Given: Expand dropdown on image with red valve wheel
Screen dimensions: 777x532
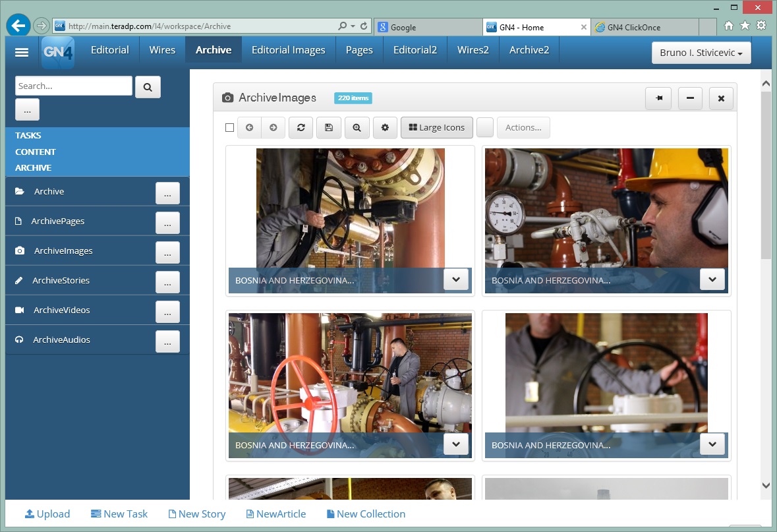Looking at the screenshot, I should click(x=456, y=444).
